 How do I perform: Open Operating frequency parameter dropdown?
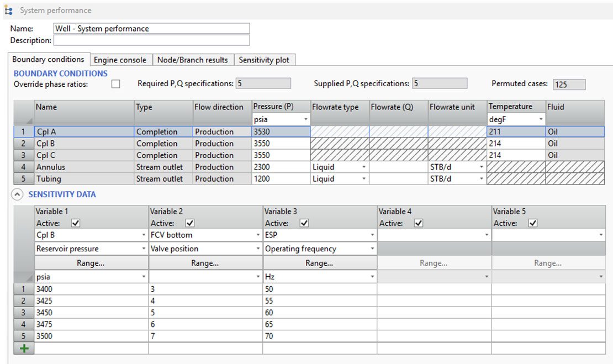click(372, 249)
